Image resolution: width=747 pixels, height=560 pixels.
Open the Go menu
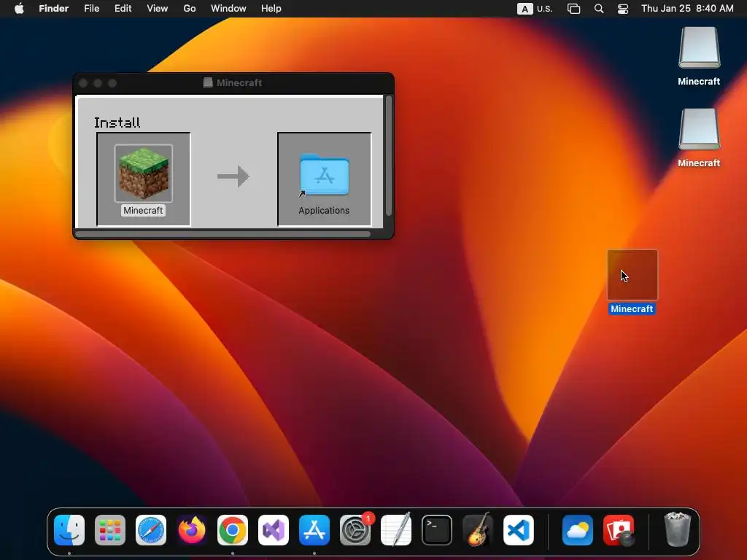click(x=190, y=9)
